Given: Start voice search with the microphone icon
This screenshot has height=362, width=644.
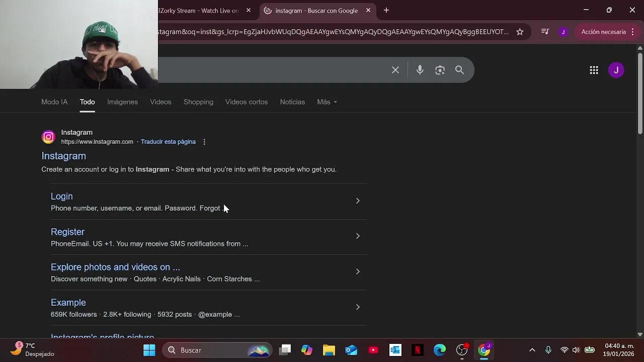Looking at the screenshot, I should 420,70.
